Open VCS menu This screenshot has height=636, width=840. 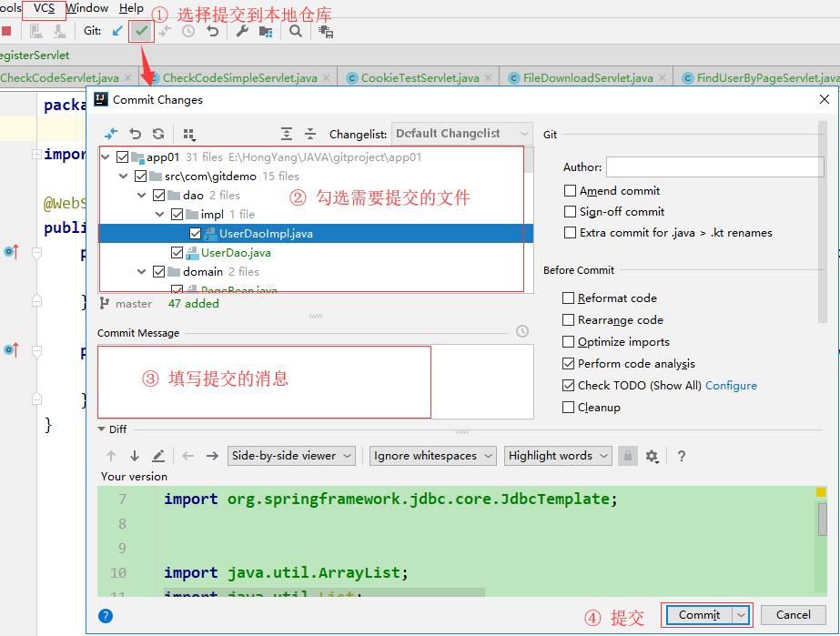(44, 8)
